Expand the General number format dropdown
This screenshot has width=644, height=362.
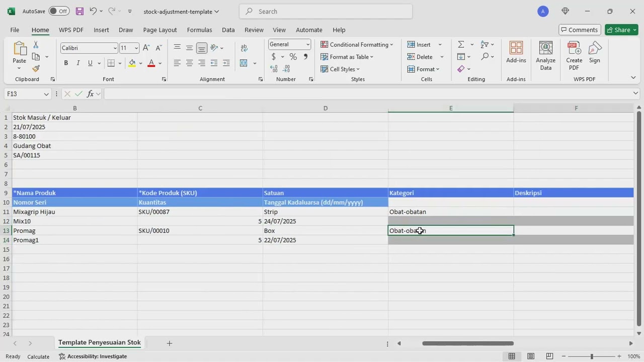307,44
